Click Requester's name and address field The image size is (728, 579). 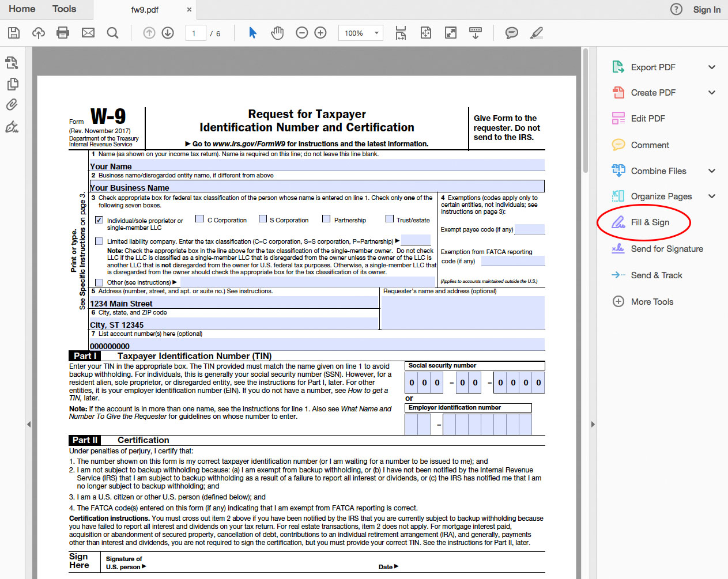463,312
